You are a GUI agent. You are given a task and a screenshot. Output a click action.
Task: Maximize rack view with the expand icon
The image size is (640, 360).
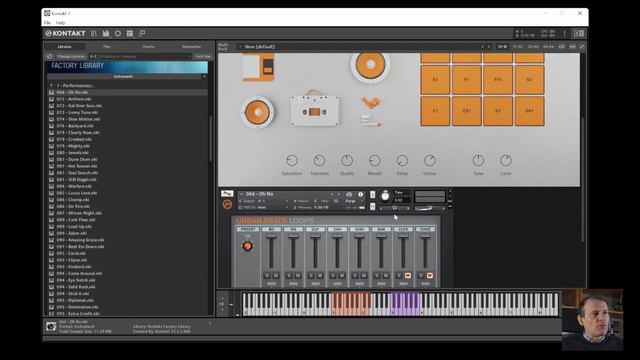582,47
